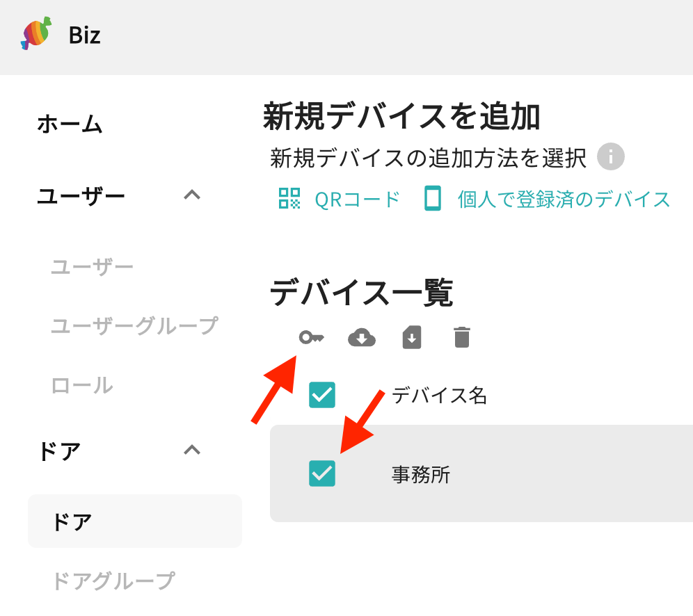Click 個人で登録済のデバイス link
The width and height of the screenshot is (693, 616).
click(x=564, y=200)
